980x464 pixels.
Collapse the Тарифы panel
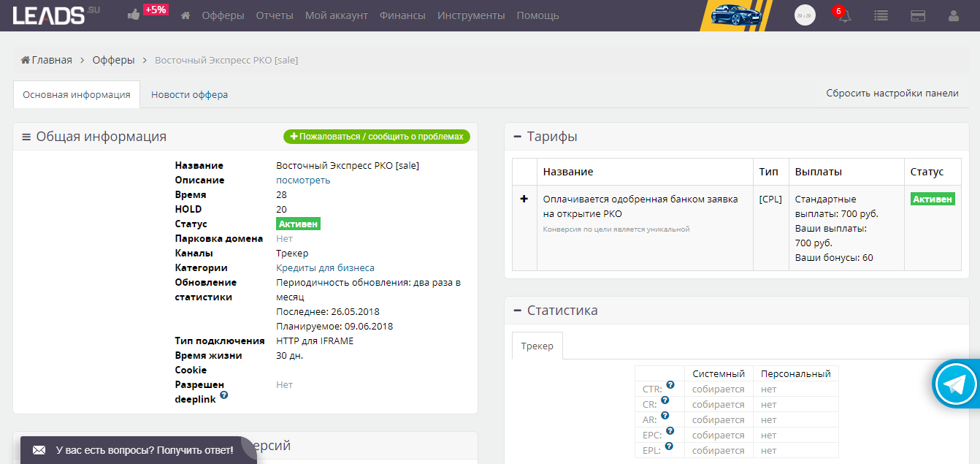517,137
